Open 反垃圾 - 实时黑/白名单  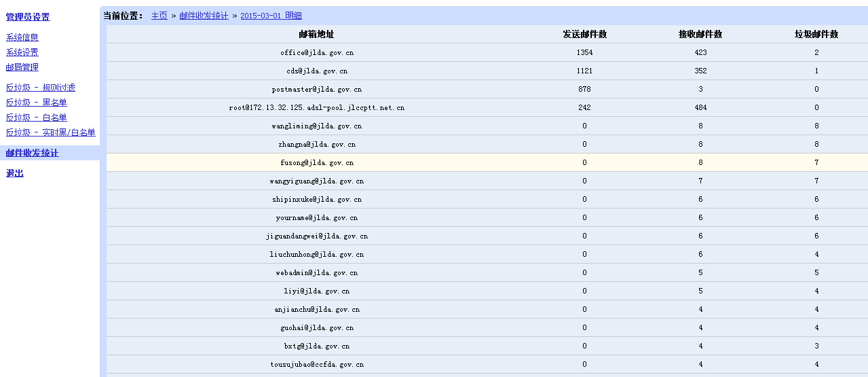pyautogui.click(x=51, y=132)
